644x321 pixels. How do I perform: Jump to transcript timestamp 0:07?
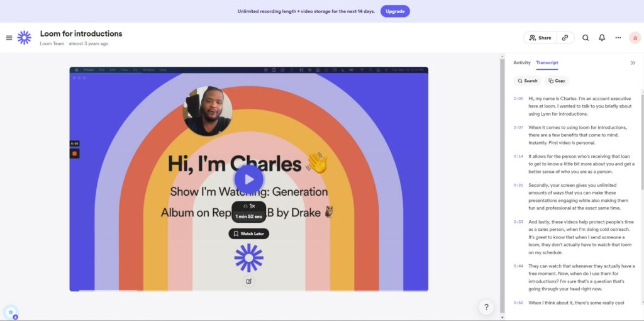pyautogui.click(x=518, y=127)
